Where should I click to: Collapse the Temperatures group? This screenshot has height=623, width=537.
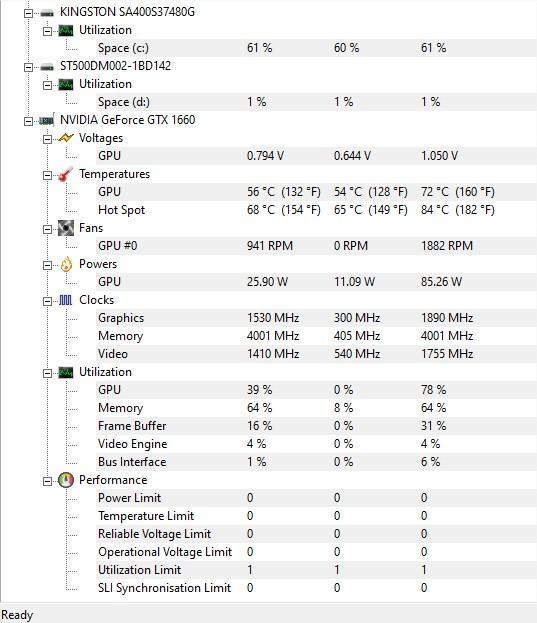coord(47,175)
